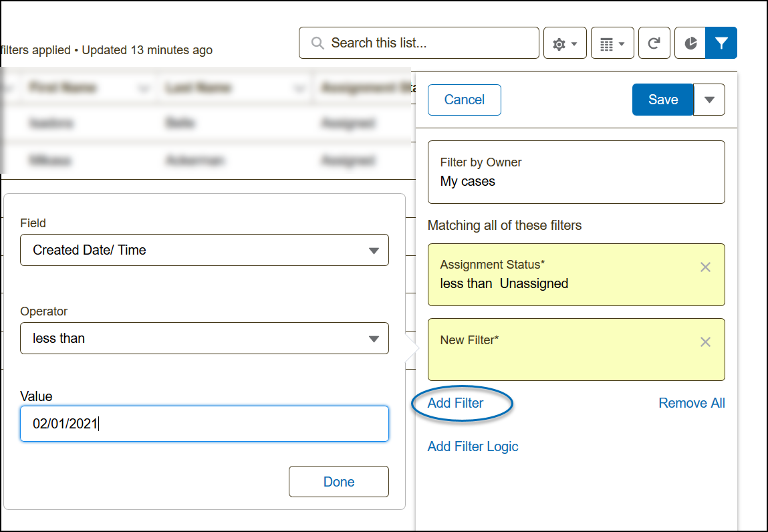Show the charts panel

point(690,43)
